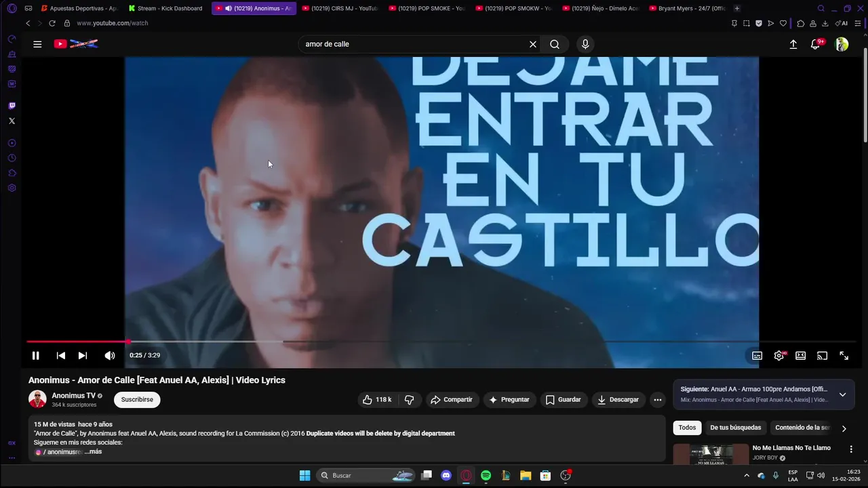Viewport: 868px width, 488px height.
Task: Open the AI assistant toolbar button
Action: click(x=842, y=23)
